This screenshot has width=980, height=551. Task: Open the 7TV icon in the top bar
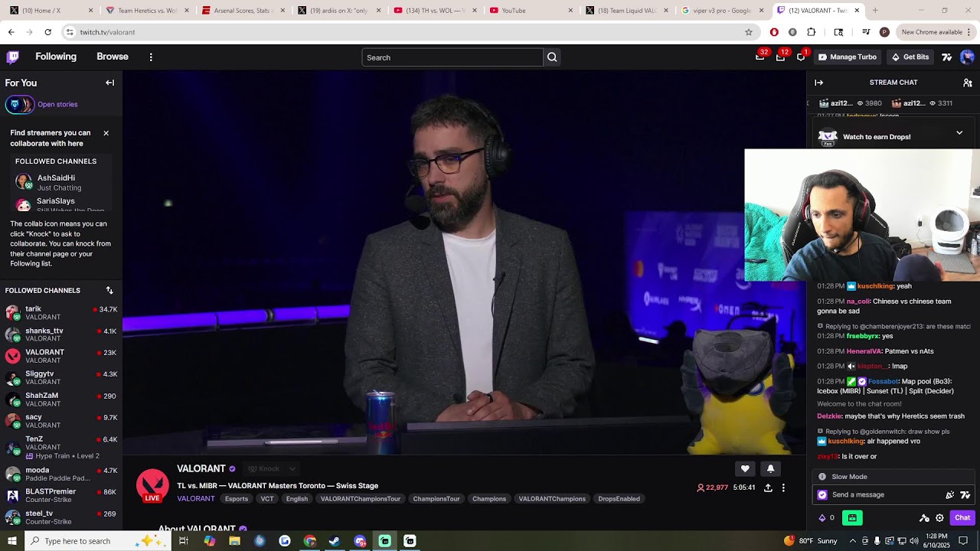tap(947, 57)
